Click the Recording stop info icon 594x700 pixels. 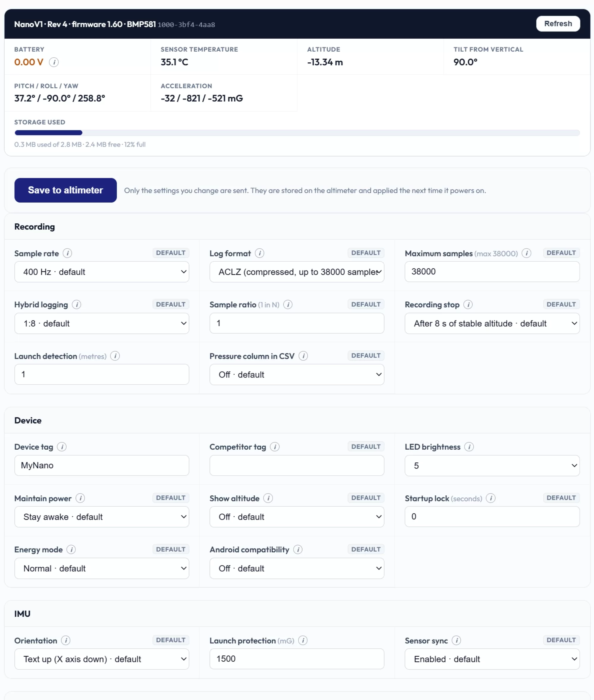coord(468,305)
